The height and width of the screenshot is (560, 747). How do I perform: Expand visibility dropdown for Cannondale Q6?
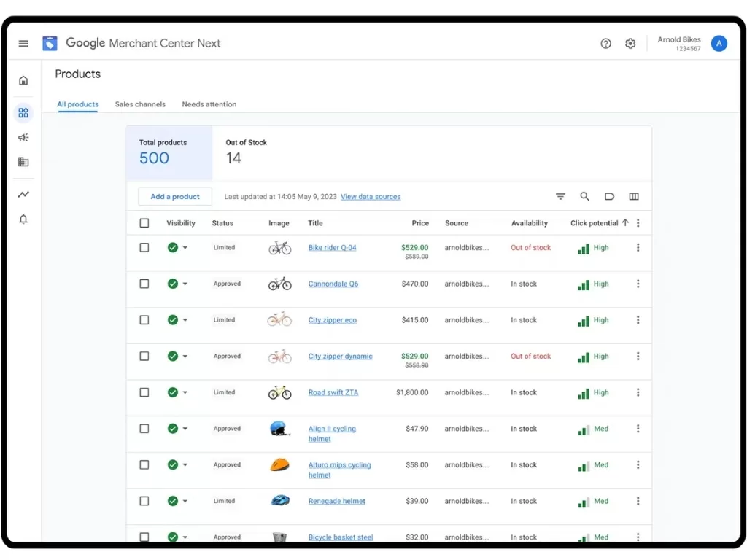tap(185, 284)
